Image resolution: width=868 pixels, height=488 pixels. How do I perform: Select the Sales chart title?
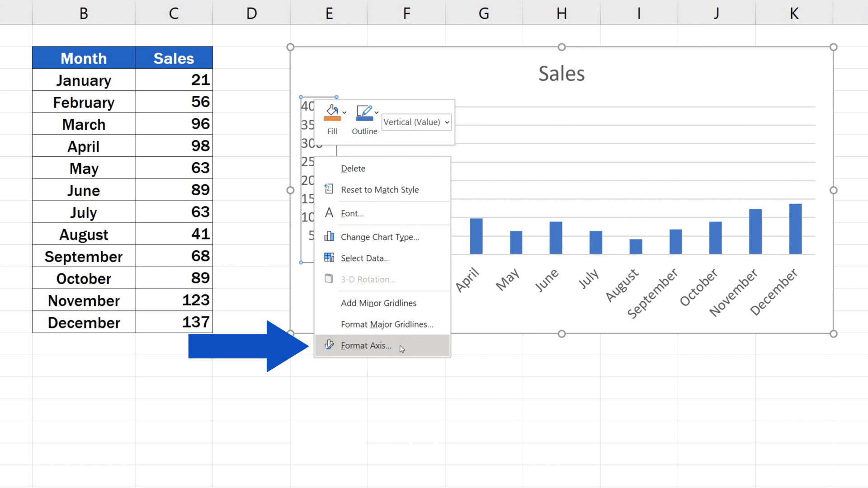click(561, 73)
